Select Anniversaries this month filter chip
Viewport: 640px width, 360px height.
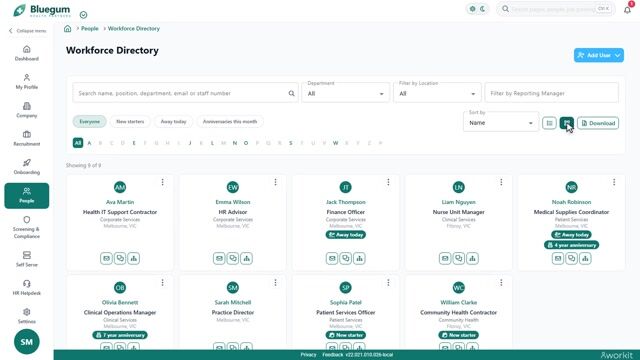[230, 122]
